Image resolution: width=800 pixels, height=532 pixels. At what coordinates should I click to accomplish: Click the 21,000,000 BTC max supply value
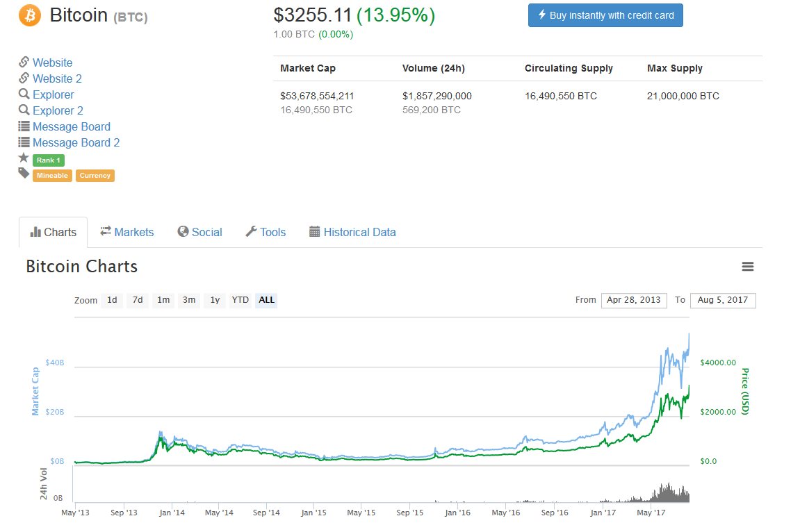coord(683,96)
